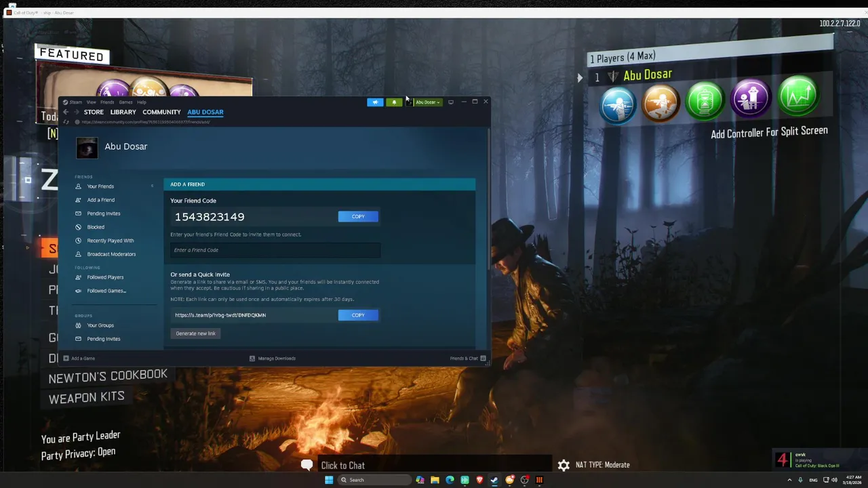Viewport: 868px width, 488px height.
Task: Open the Friends menu
Action: [x=107, y=102]
